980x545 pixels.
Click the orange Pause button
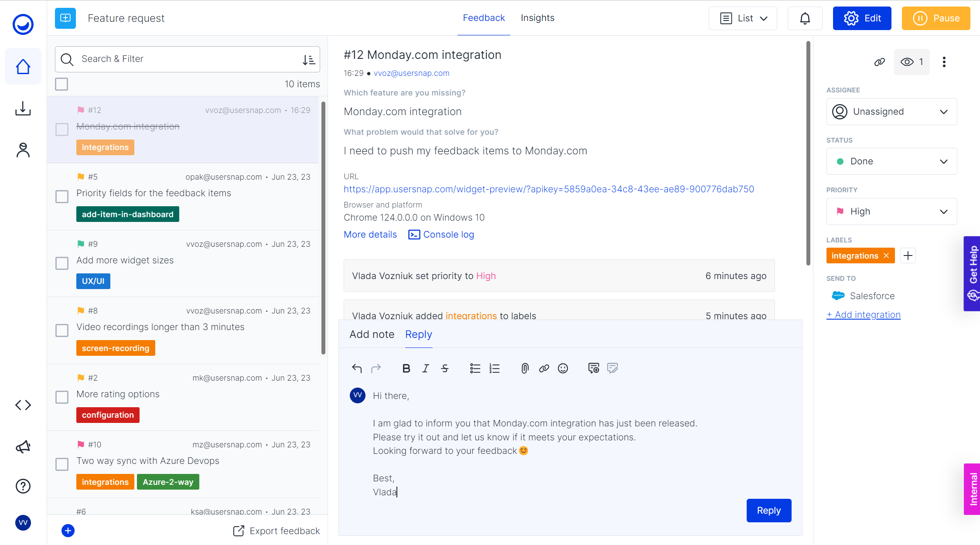936,18
